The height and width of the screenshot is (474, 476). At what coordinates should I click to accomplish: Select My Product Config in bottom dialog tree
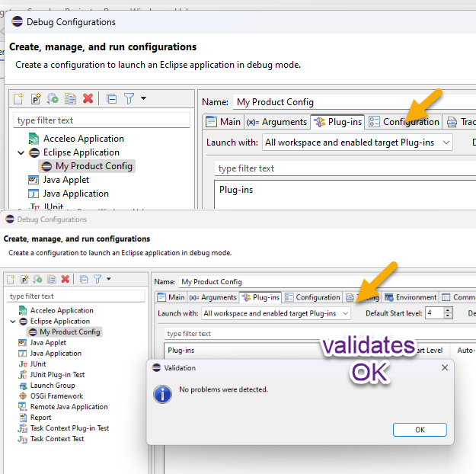pyautogui.click(x=65, y=331)
